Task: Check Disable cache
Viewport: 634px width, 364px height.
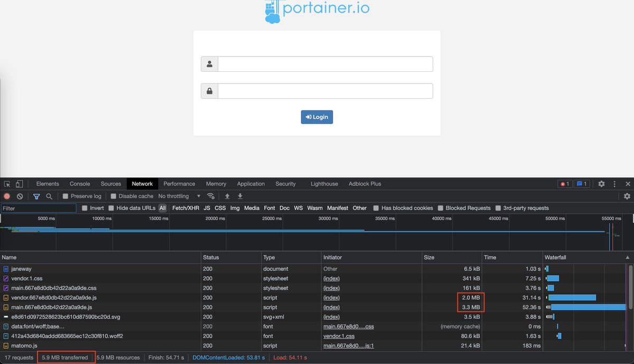Action: coord(113,196)
